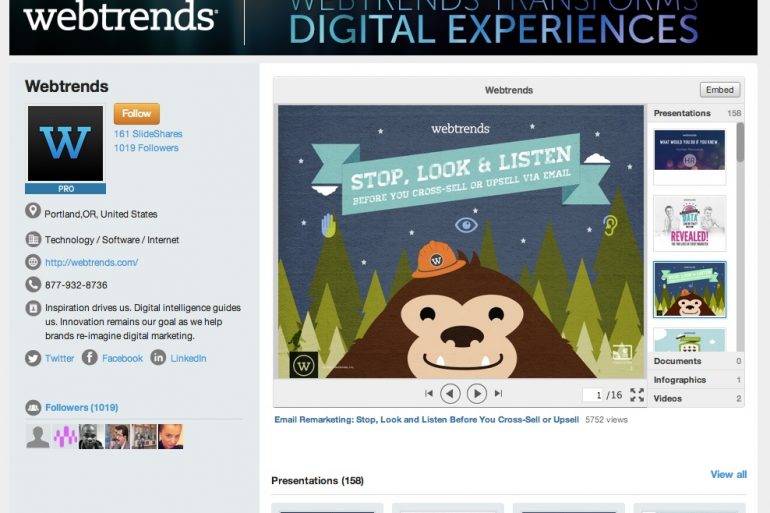Jump to the first slide
Viewport: 770px width, 513px height.
click(x=429, y=394)
